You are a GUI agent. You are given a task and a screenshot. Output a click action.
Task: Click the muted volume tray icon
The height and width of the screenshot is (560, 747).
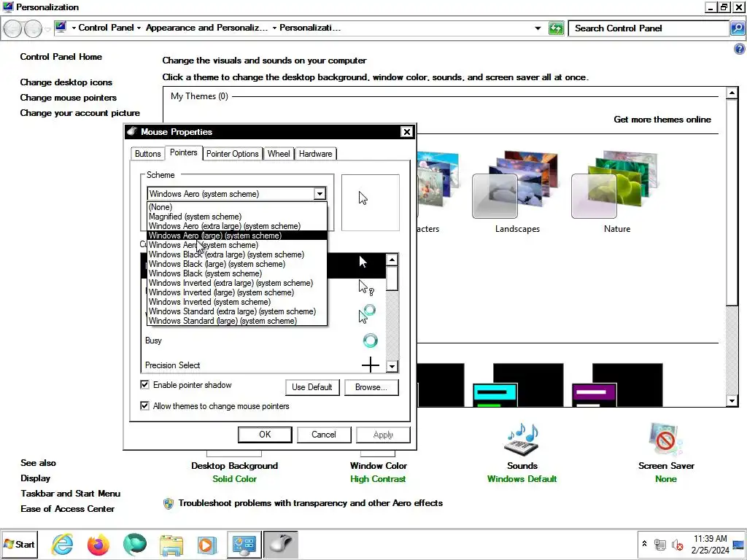(x=677, y=544)
